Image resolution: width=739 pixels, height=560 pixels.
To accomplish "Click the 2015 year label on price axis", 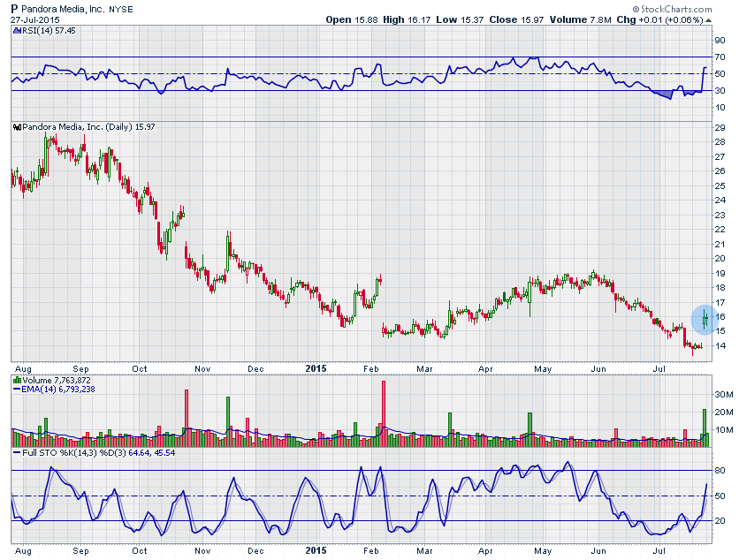I will [x=316, y=367].
